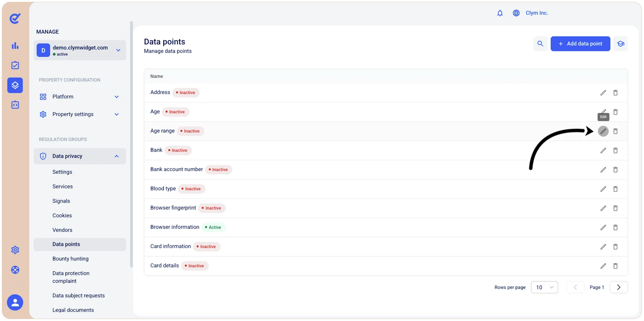Open the analytics bar chart icon

(x=15, y=46)
